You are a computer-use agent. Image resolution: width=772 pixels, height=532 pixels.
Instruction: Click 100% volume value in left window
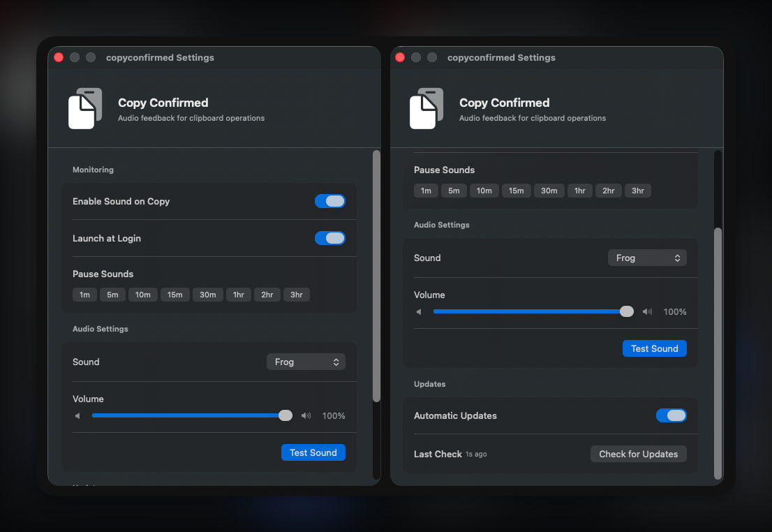click(x=334, y=415)
